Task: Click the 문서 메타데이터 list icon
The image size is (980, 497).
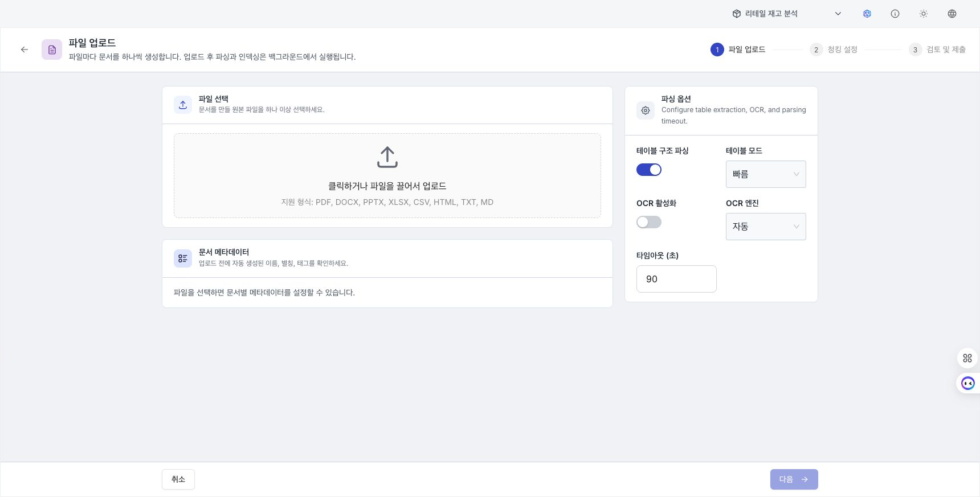Action: (183, 258)
